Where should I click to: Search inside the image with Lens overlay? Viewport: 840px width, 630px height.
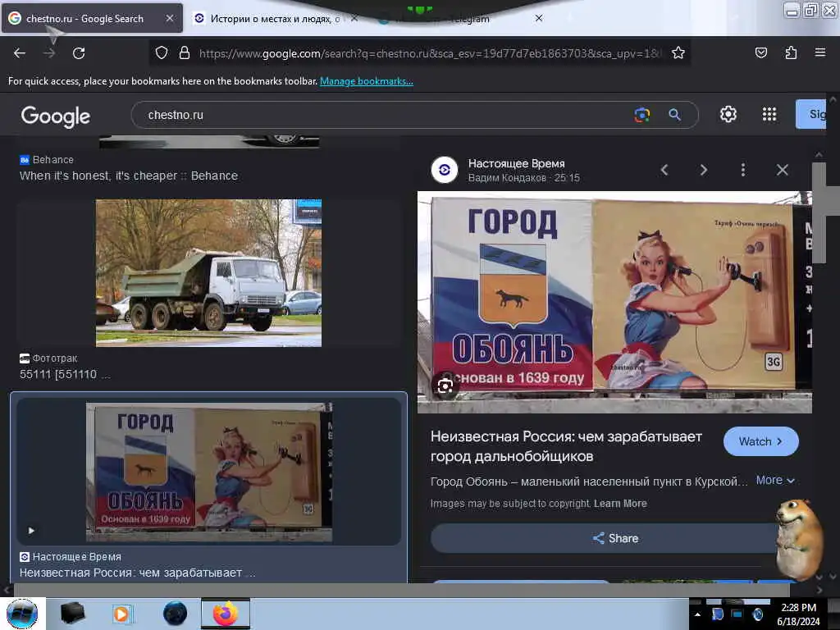point(445,386)
